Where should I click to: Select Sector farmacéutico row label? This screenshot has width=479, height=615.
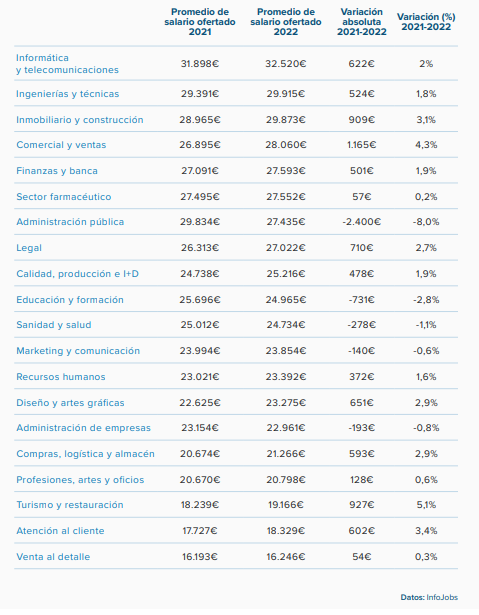tap(64, 197)
